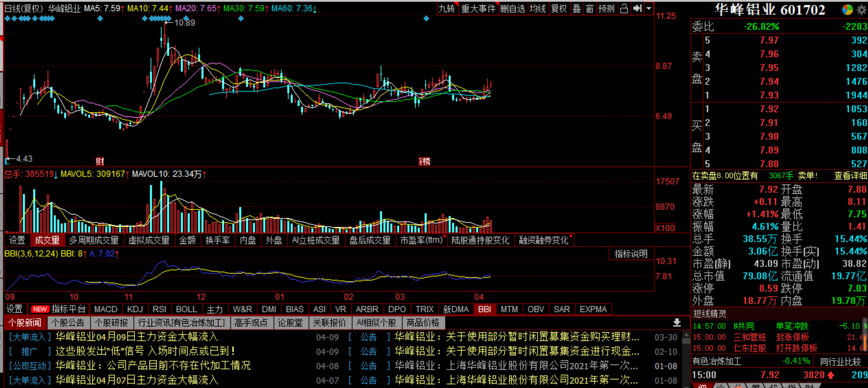Screen dimensions: 868x388
Task: Open news 公司产品目前不存在代加工情况
Action: pos(153,366)
